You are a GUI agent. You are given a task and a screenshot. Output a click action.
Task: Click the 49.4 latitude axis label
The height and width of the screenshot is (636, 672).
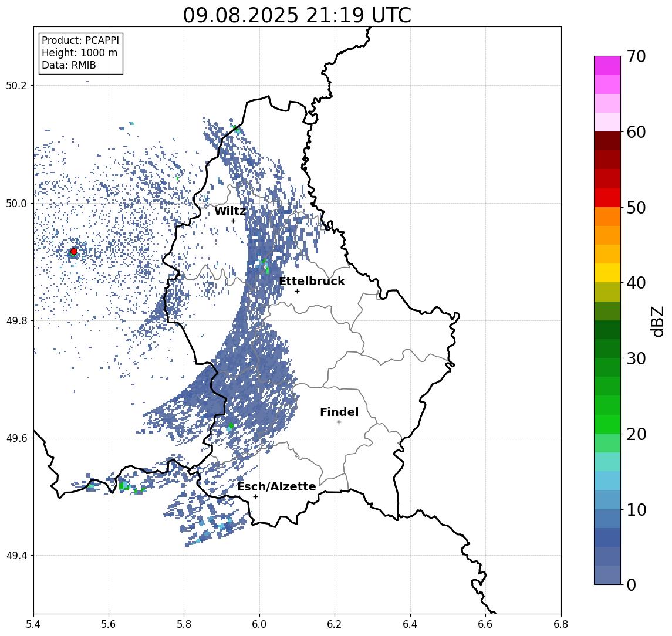[16, 556]
